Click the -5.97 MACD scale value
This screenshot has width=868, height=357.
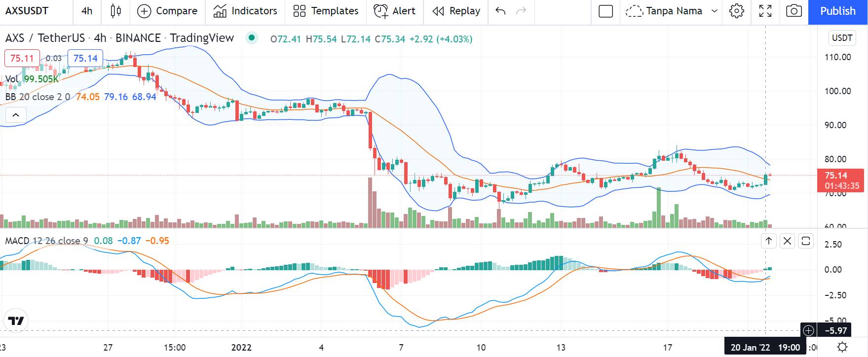(836, 330)
